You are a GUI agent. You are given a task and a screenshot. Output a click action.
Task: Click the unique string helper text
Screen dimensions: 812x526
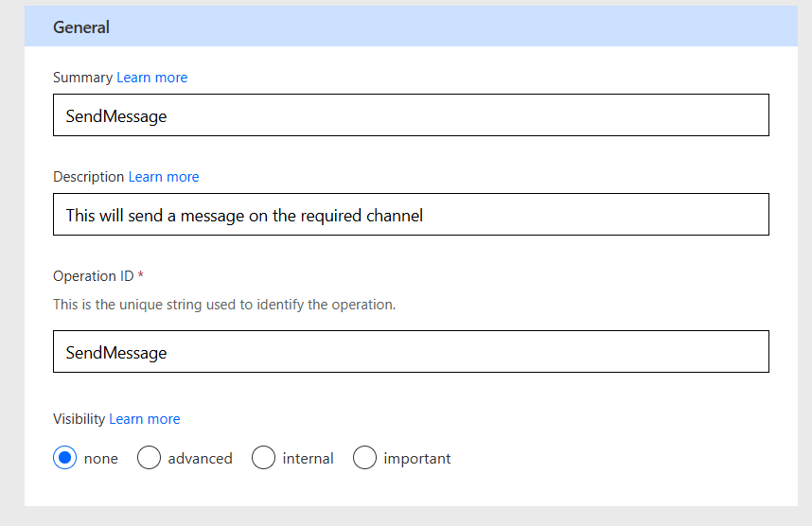tap(224, 305)
